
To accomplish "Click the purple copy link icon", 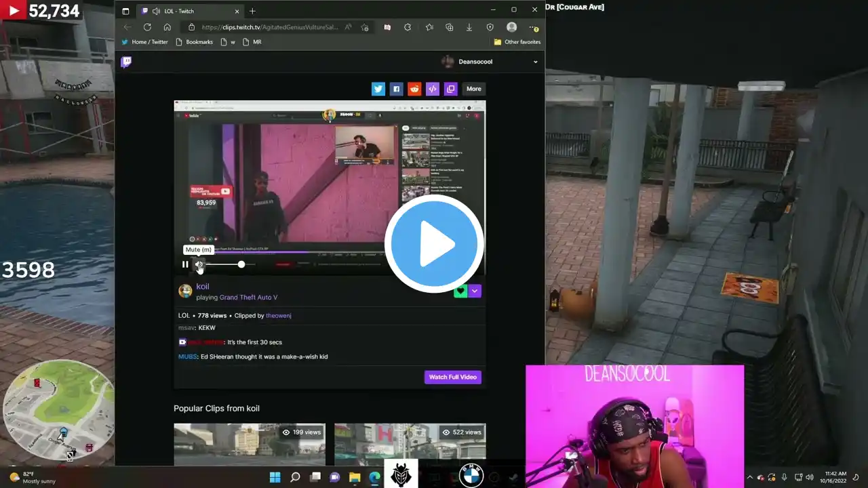I will point(450,89).
